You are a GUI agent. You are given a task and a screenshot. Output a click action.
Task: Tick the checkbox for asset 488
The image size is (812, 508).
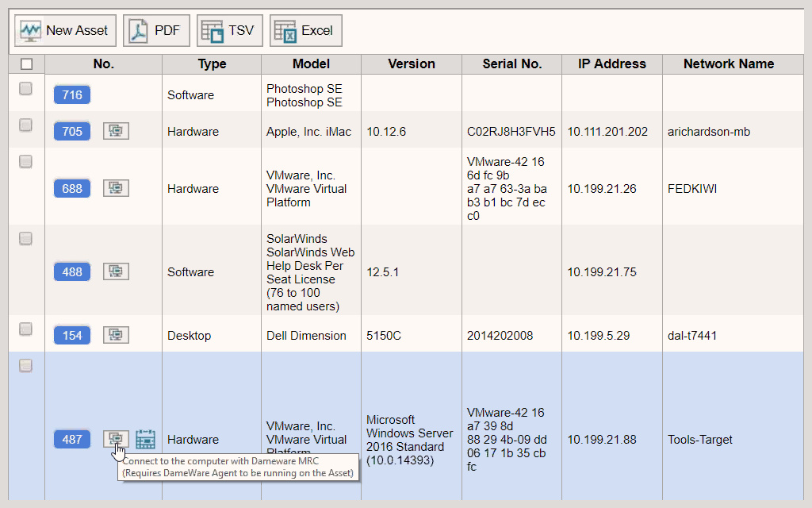(25, 238)
